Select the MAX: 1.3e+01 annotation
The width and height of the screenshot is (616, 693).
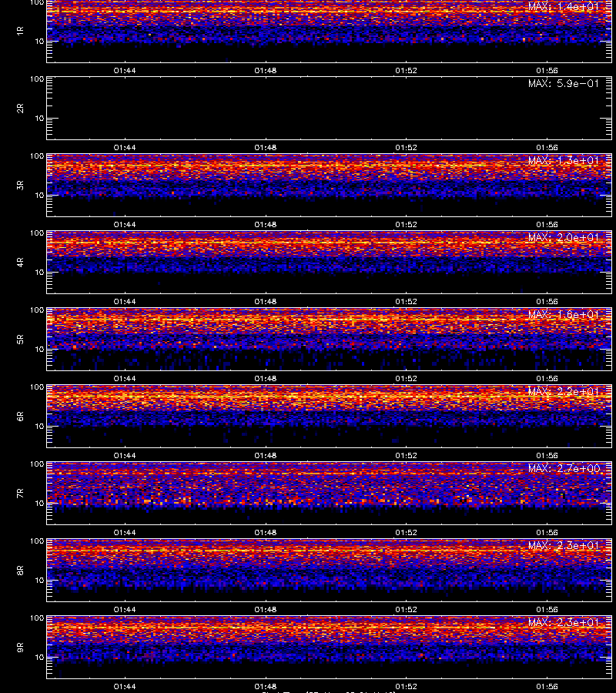(x=564, y=160)
